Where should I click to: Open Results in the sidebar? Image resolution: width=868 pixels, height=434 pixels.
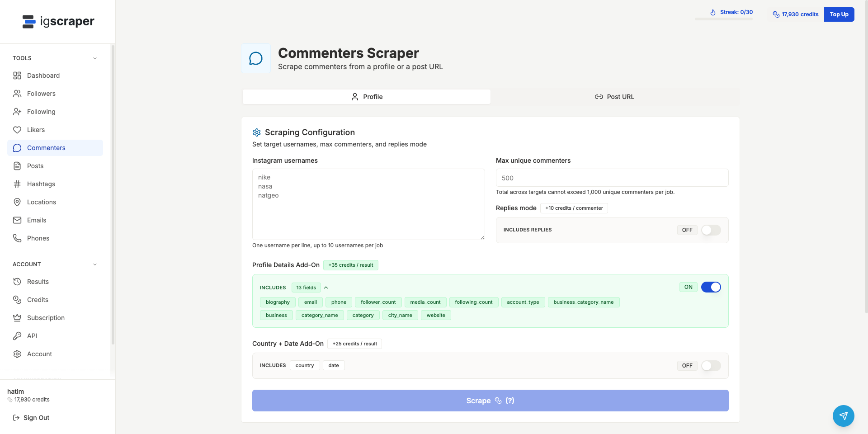click(55, 282)
